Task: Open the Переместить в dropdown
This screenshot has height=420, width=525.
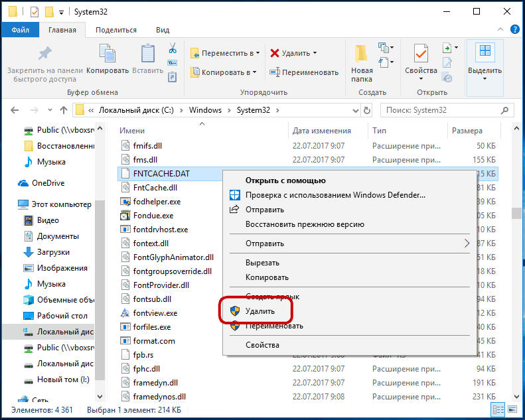Action: click(x=225, y=53)
